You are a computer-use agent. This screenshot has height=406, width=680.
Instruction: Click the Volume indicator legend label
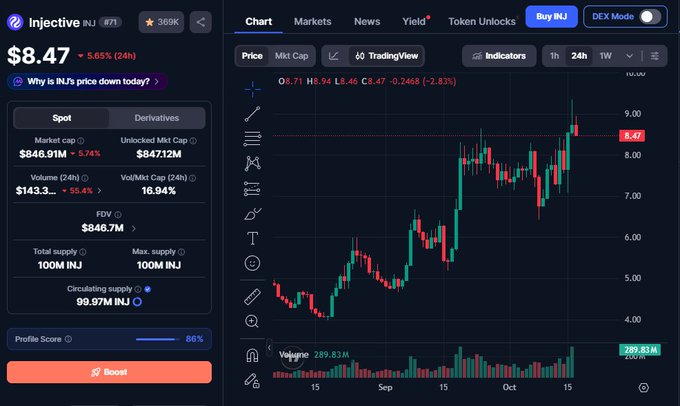(294, 355)
